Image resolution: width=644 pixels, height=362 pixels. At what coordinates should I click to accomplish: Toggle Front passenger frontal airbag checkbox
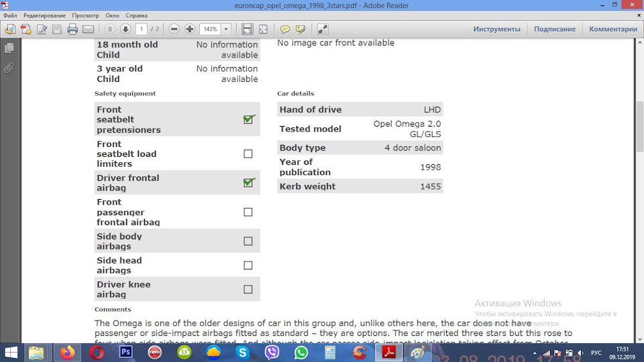tap(248, 212)
